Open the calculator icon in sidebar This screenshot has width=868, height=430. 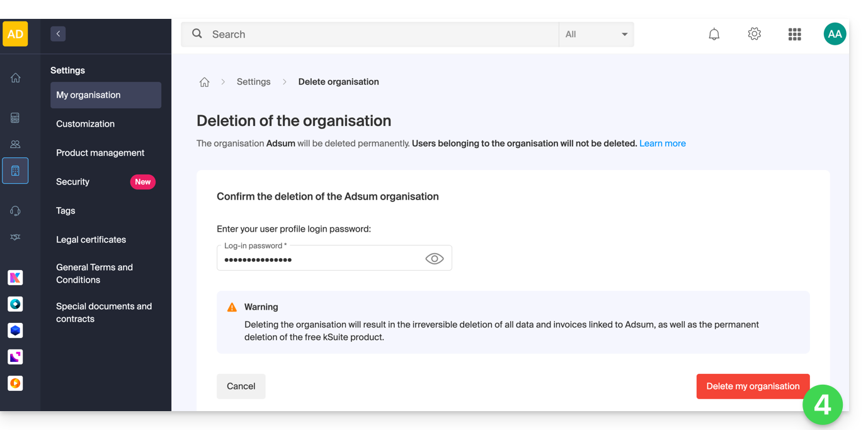click(15, 118)
